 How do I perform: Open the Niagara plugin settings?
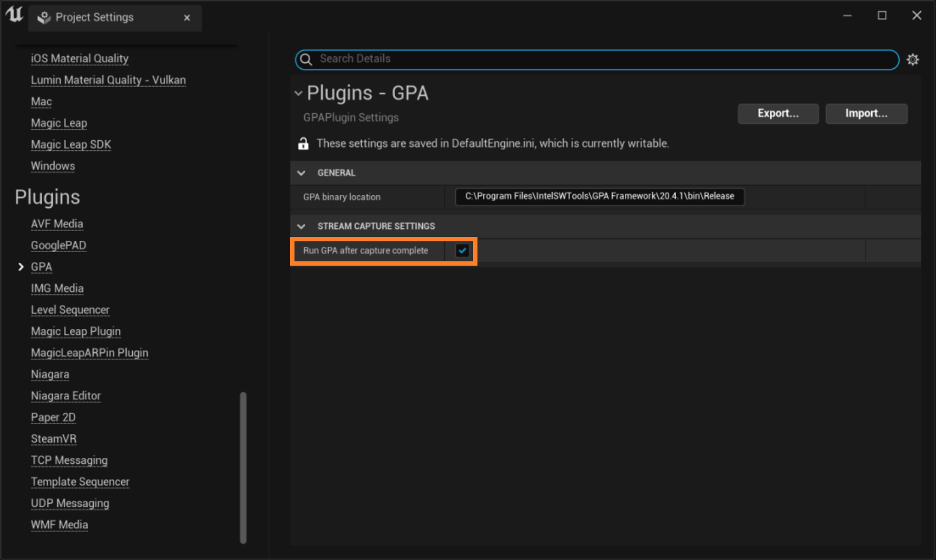click(x=50, y=374)
